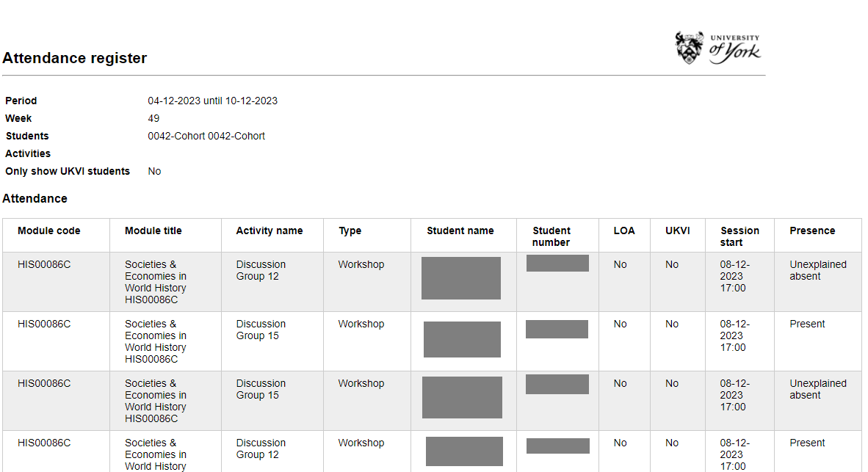Click the Module code column header
This screenshot has height=472, width=868.
49,230
